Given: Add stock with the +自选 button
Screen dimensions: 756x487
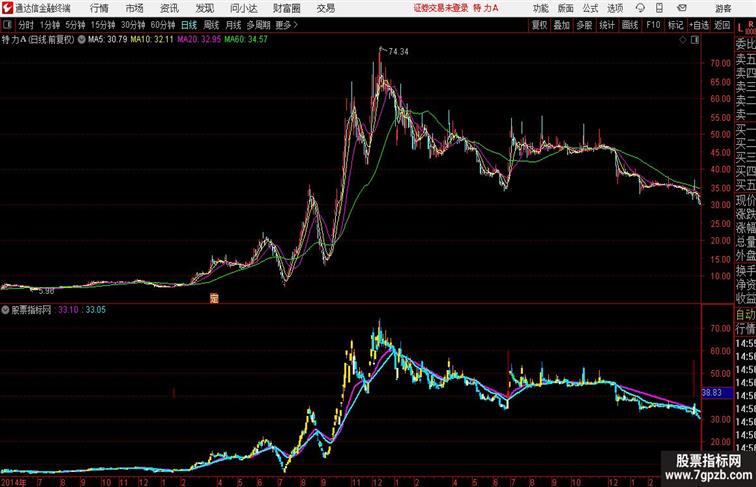Looking at the screenshot, I should [699, 25].
